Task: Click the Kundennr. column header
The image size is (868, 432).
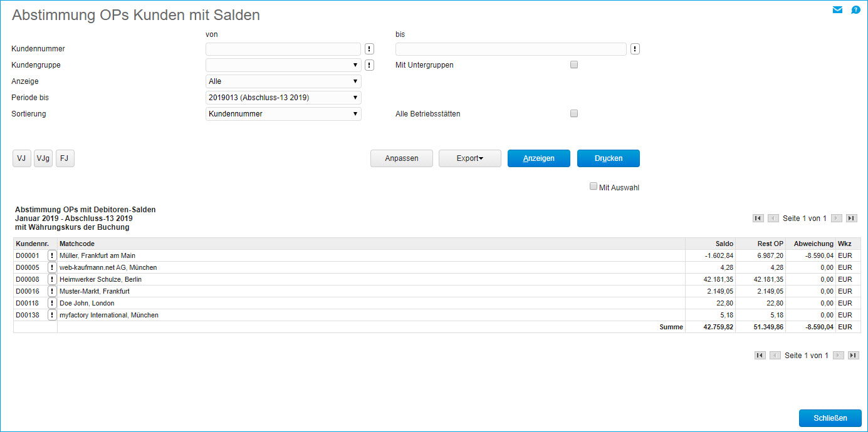Action: click(x=36, y=244)
